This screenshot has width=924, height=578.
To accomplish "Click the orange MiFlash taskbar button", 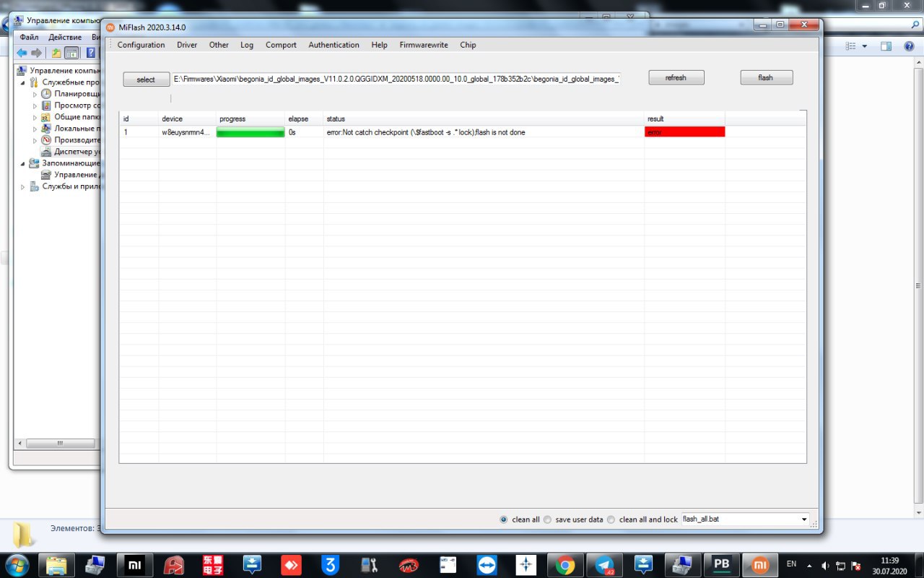I will click(760, 565).
